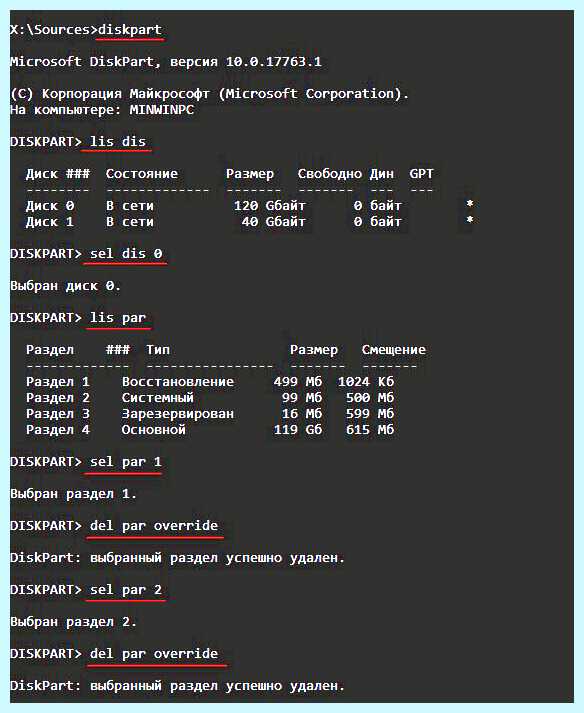Select "Раздел 3" in the partition table
This screenshot has width=584, height=713.
point(58,413)
